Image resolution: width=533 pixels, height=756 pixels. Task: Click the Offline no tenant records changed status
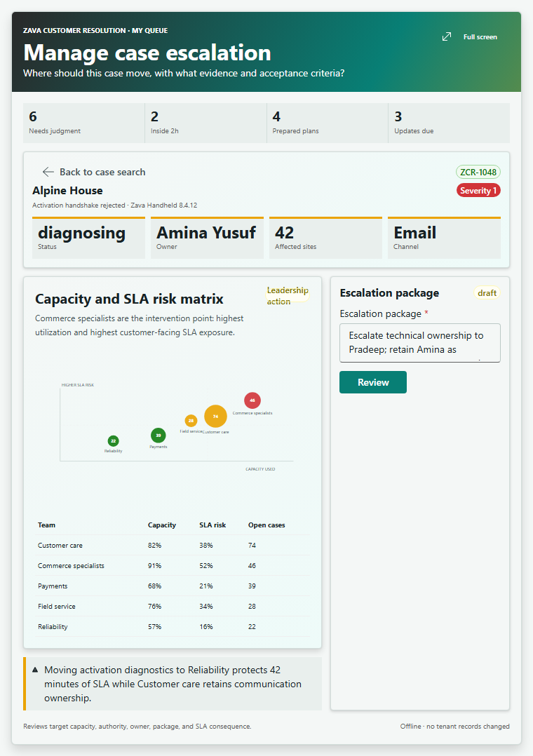coord(455,726)
